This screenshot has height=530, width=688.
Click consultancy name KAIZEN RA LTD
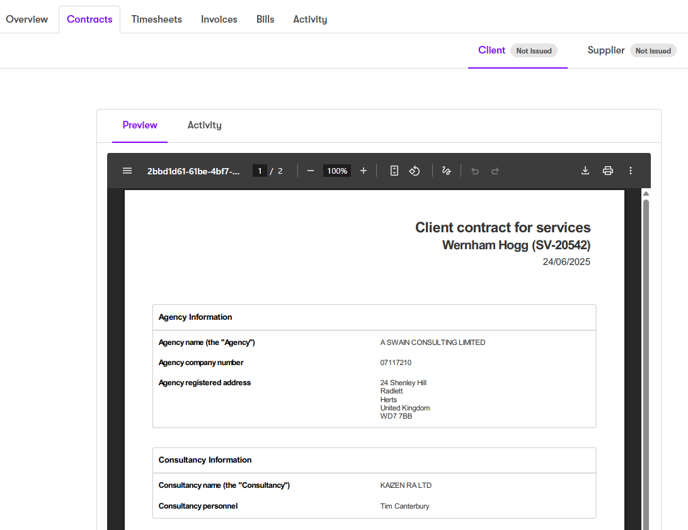[406, 485]
